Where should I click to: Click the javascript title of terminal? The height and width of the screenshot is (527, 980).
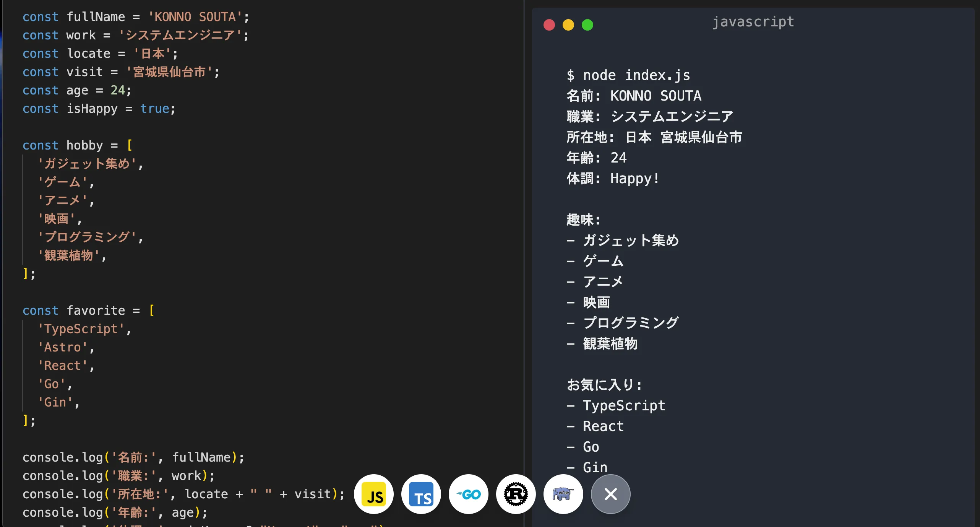[753, 22]
